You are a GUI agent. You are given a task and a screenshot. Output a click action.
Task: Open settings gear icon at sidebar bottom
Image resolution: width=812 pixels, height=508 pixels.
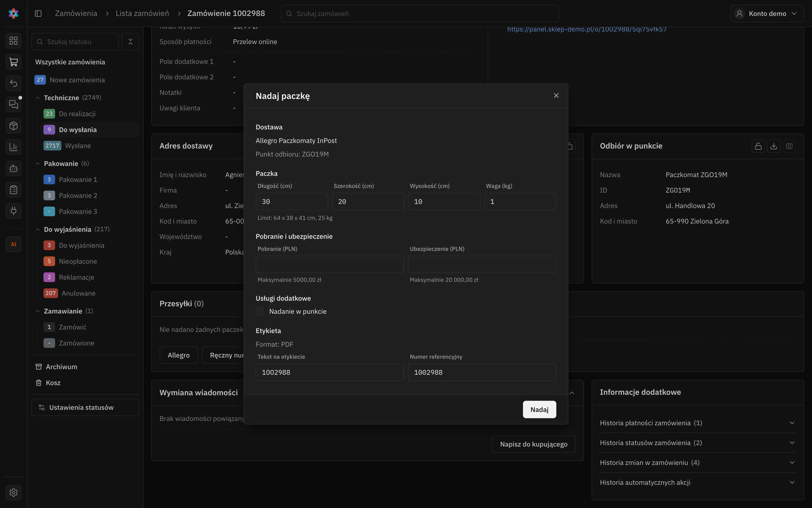click(x=14, y=493)
